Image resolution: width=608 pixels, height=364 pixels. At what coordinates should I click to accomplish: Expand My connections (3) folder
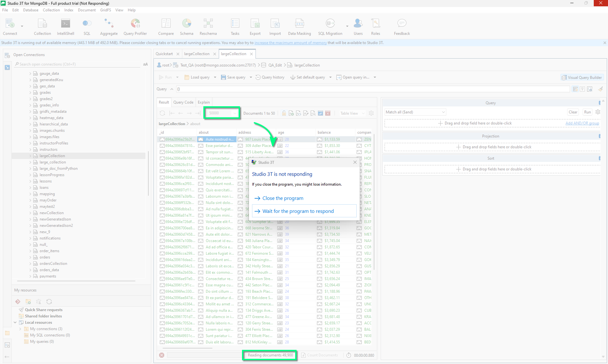pos(20,329)
